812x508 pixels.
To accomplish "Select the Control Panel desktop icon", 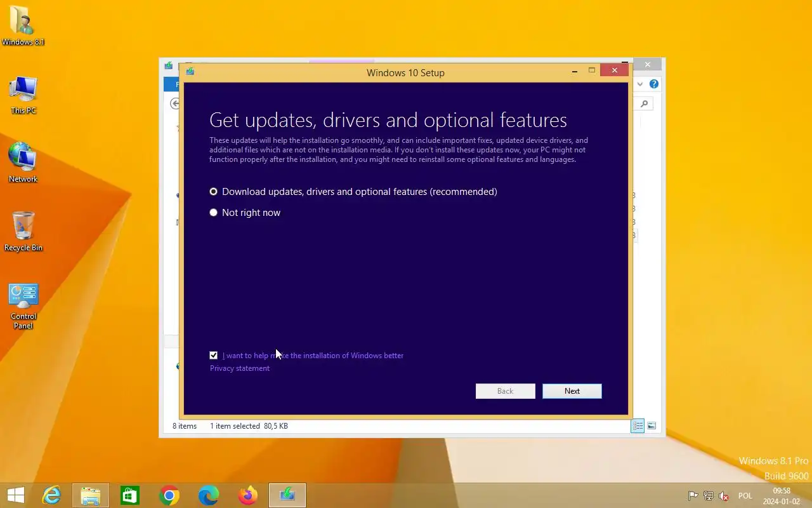I will point(23,306).
